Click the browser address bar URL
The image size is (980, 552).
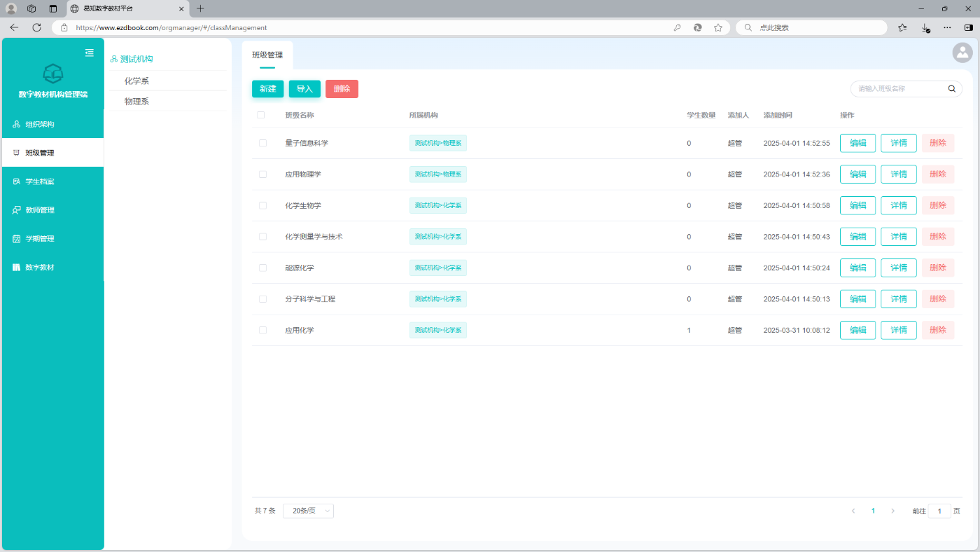click(171, 28)
